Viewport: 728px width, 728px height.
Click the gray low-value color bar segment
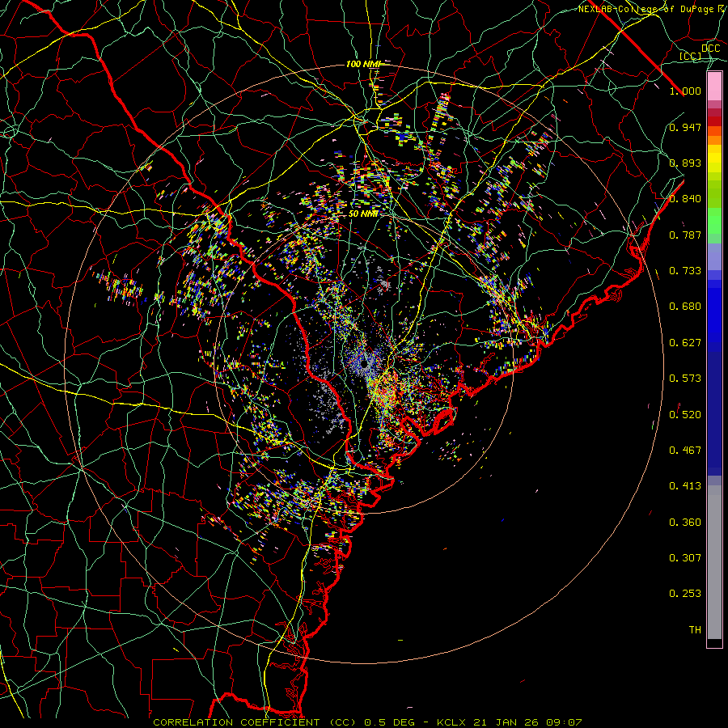[714, 562]
